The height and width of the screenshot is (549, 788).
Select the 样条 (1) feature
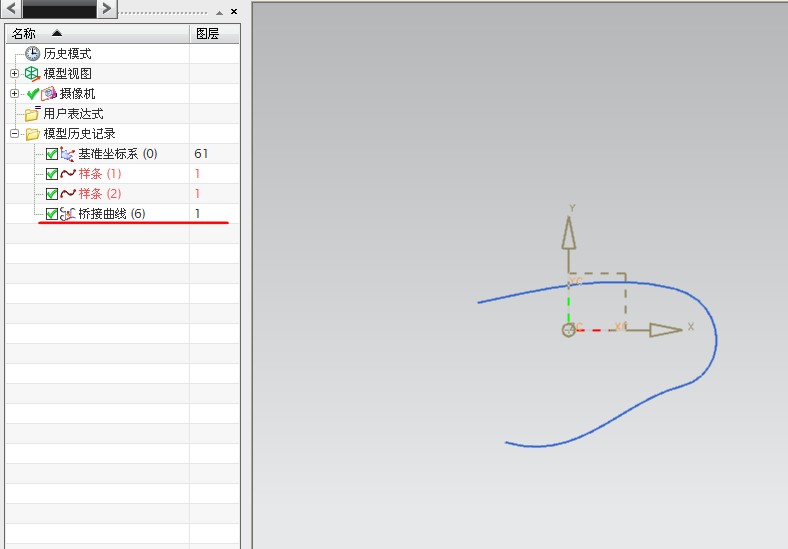click(100, 174)
